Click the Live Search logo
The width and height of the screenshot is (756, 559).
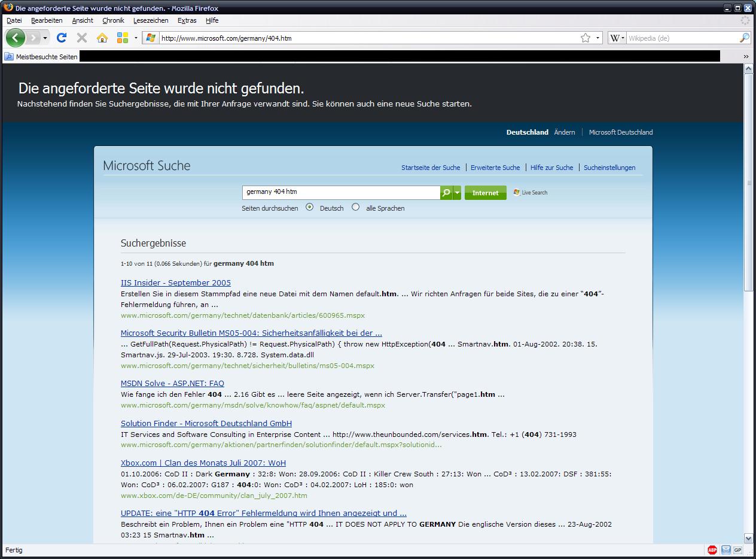[531, 193]
